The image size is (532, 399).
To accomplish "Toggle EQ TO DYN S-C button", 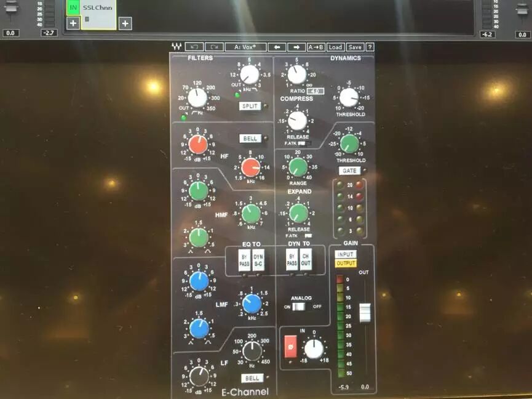I will tap(258, 260).
